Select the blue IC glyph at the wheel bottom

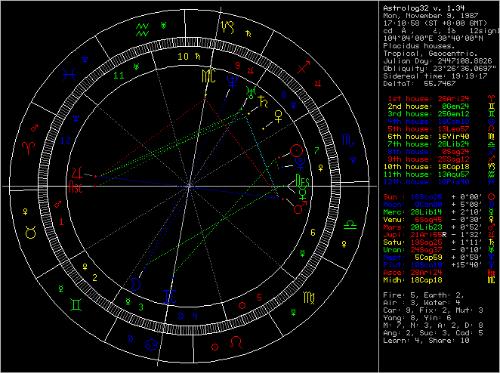[169, 297]
